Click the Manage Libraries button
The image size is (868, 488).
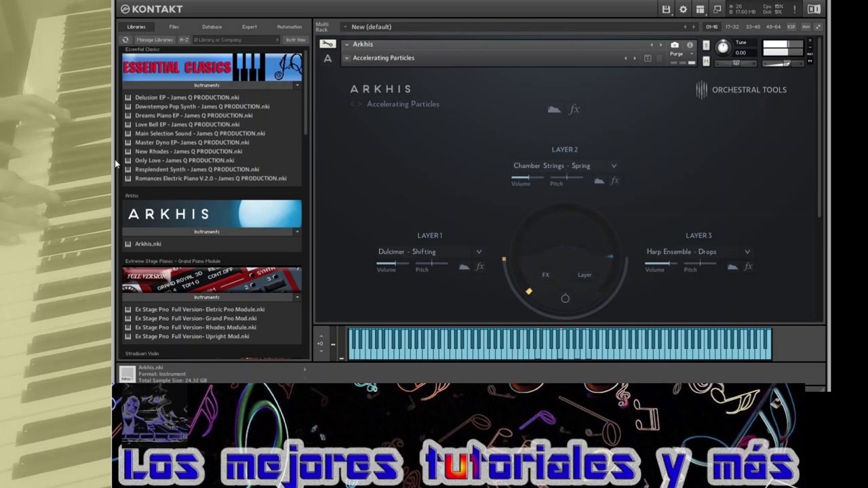click(154, 40)
